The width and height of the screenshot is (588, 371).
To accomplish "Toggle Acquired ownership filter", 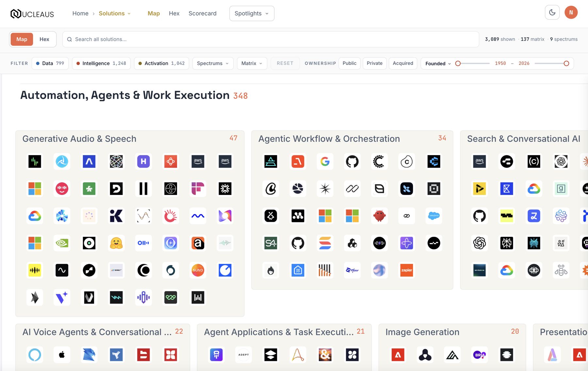I will tap(403, 63).
